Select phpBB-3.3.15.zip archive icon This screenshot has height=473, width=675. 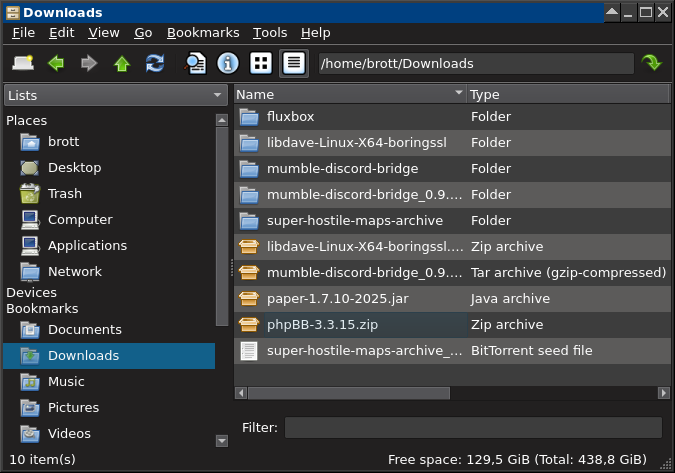tap(249, 325)
